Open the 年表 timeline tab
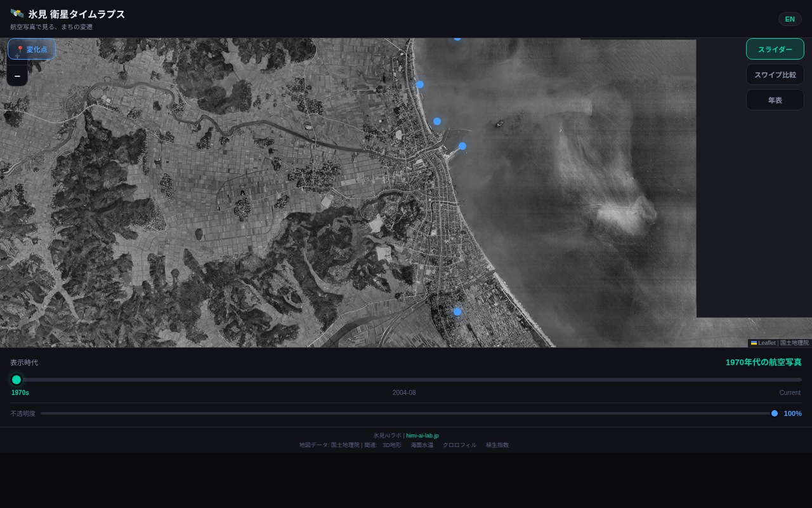812x508 pixels. 775,100
